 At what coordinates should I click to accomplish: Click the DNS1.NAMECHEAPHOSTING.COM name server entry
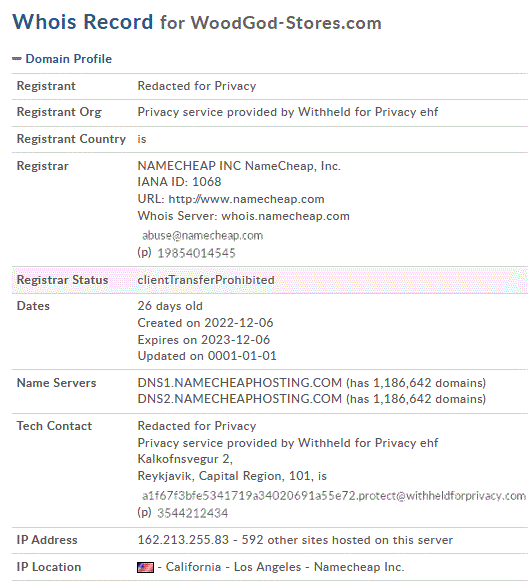(x=240, y=383)
